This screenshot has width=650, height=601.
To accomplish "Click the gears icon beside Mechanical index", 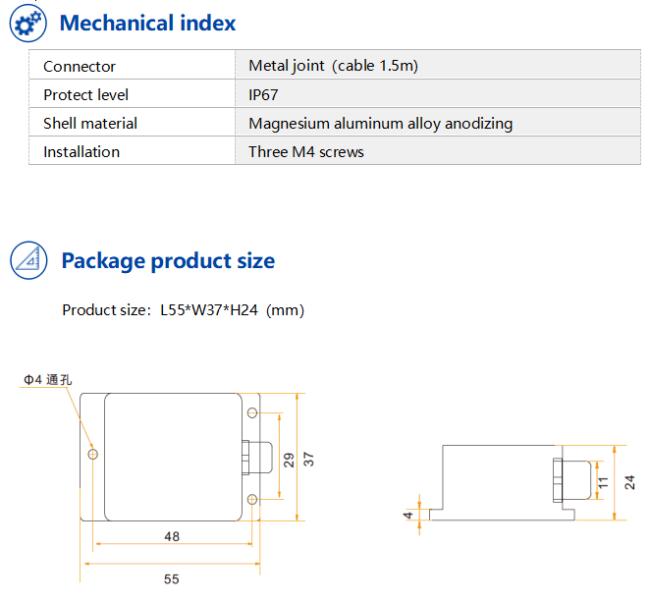I will (28, 23).
